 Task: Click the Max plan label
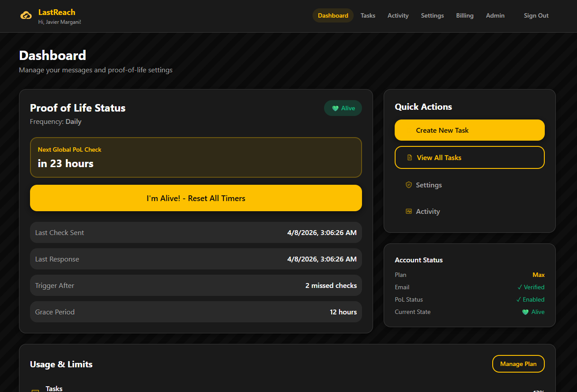539,275
